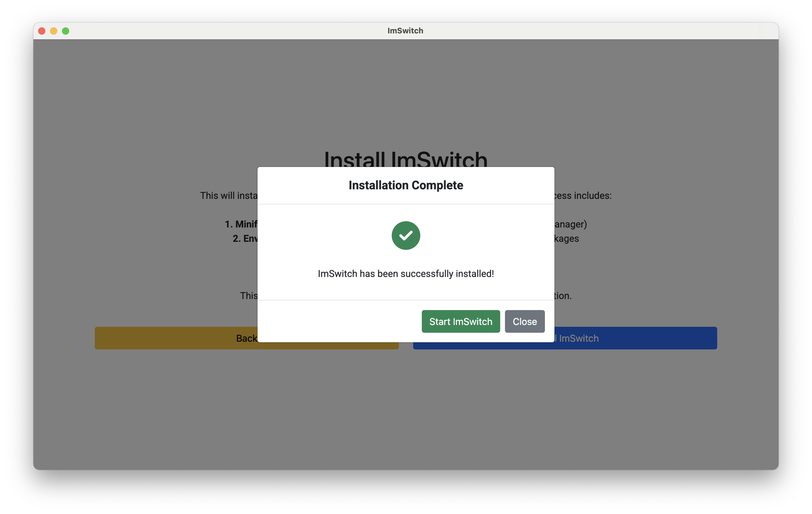Start ImSwitch from the installation dialog
This screenshot has height=514, width=812.
(461, 321)
